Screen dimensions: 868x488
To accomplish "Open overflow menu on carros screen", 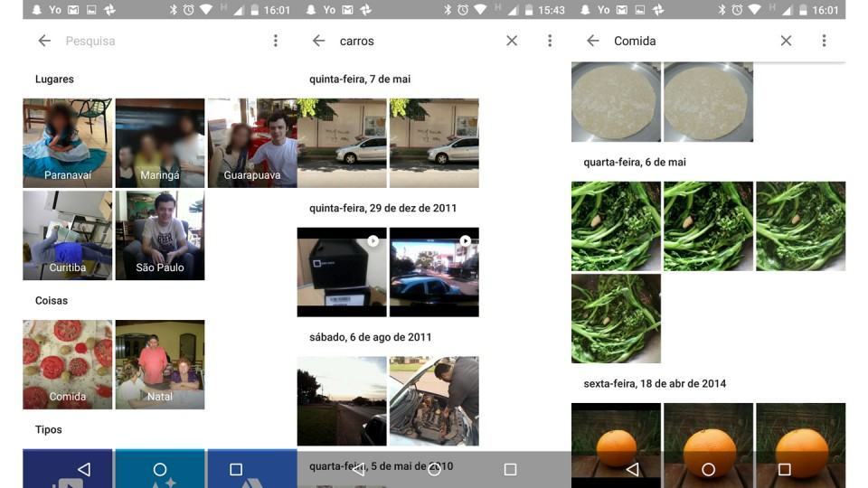I will (550, 41).
